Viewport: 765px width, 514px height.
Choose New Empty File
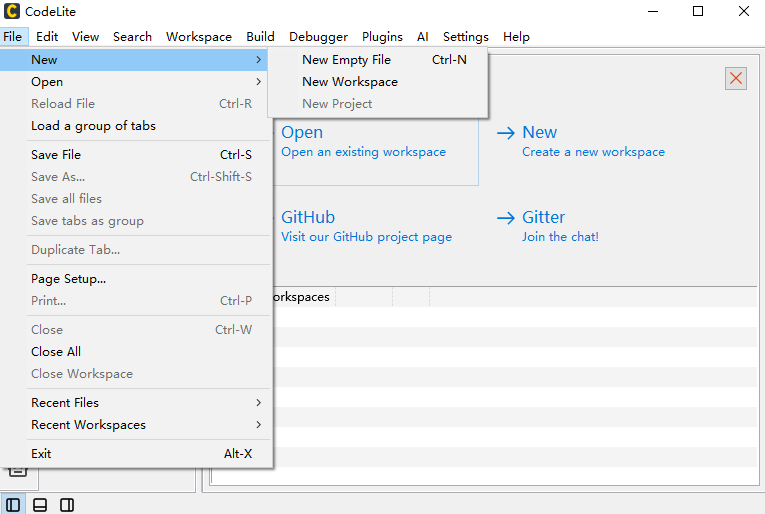click(x=378, y=59)
